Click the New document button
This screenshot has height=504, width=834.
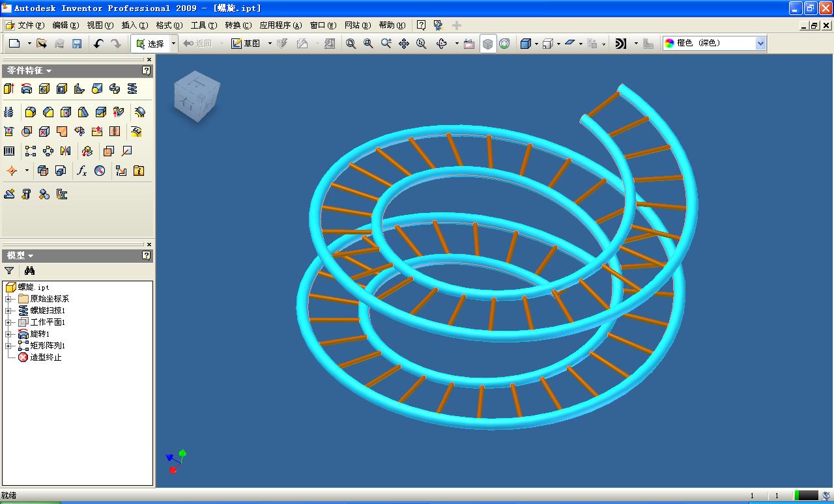pyautogui.click(x=14, y=44)
